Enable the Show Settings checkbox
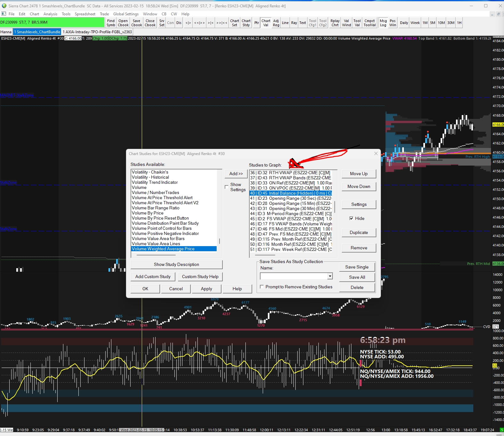This screenshot has width=504, height=436. tap(227, 187)
